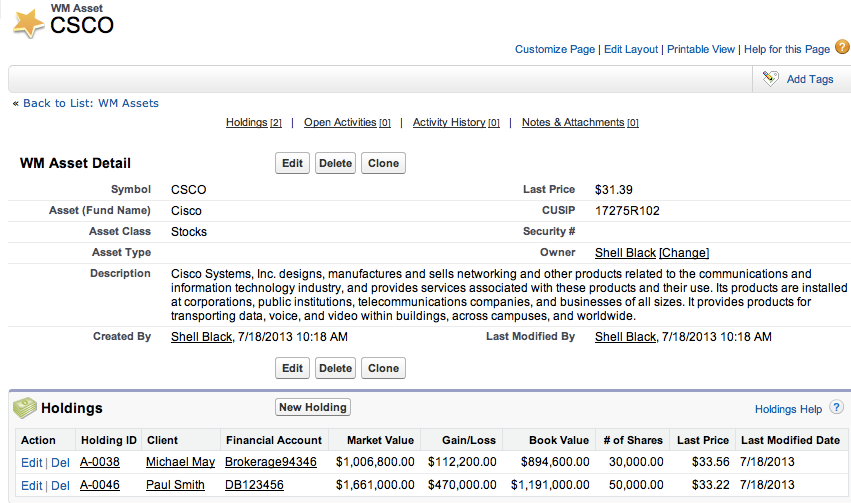Click the New Holding button
Screen dimensions: 851x503
313,408
